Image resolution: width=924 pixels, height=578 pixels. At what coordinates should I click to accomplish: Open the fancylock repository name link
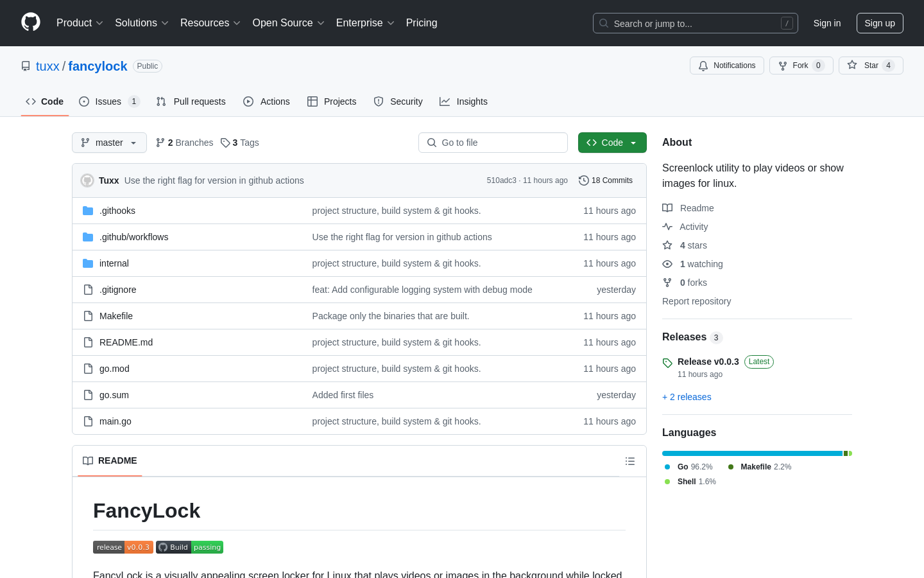coord(98,66)
